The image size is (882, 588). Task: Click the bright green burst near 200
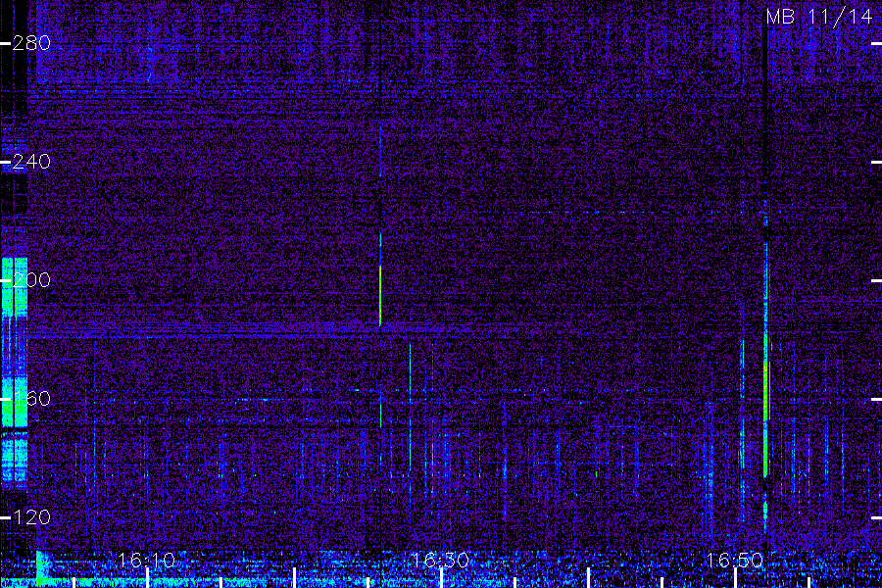click(380, 295)
